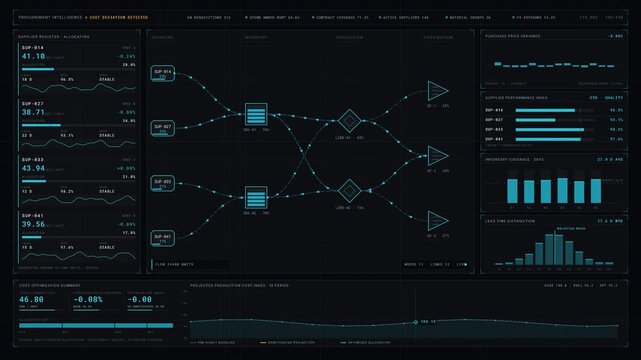The width and height of the screenshot is (641, 360).
Task: Click the INV-01 inventory warehouse icon
Action: [x=256, y=114]
